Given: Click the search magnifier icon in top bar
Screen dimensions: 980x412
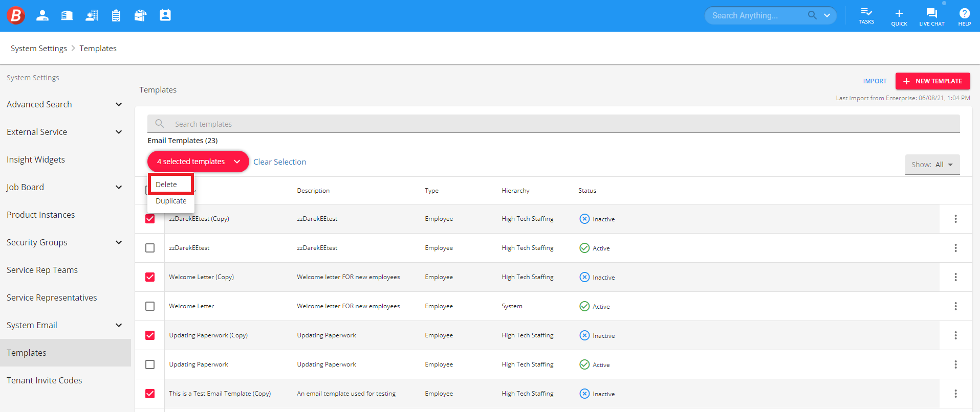Looking at the screenshot, I should click(x=812, y=15).
